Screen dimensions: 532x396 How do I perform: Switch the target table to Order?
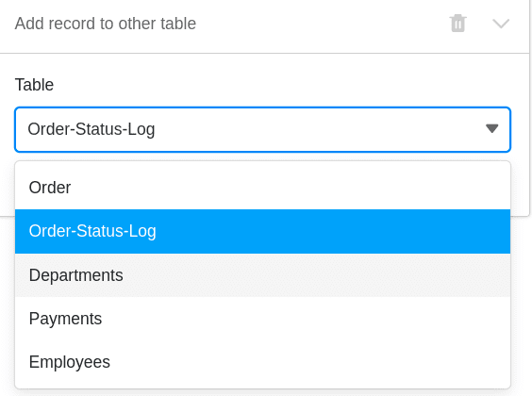[x=262, y=188]
